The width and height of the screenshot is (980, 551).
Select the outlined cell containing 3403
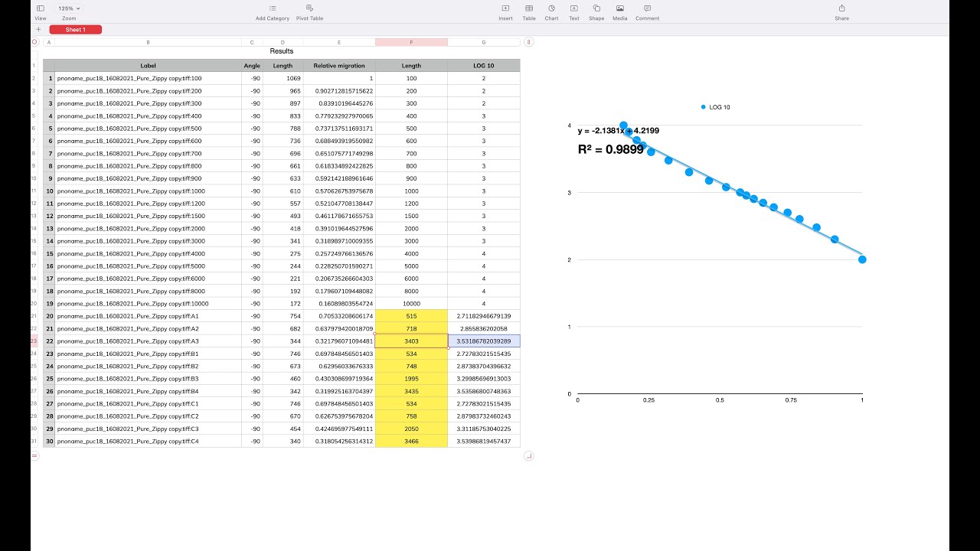coord(411,341)
